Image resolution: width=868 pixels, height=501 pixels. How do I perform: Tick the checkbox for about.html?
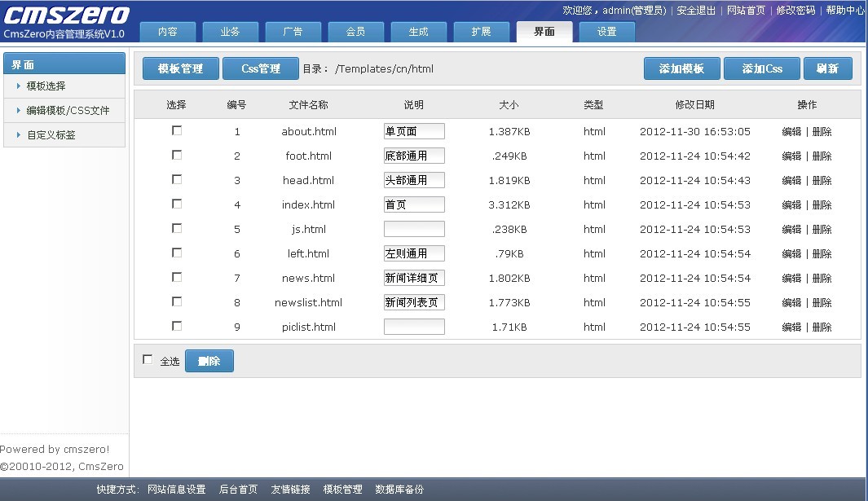point(177,130)
